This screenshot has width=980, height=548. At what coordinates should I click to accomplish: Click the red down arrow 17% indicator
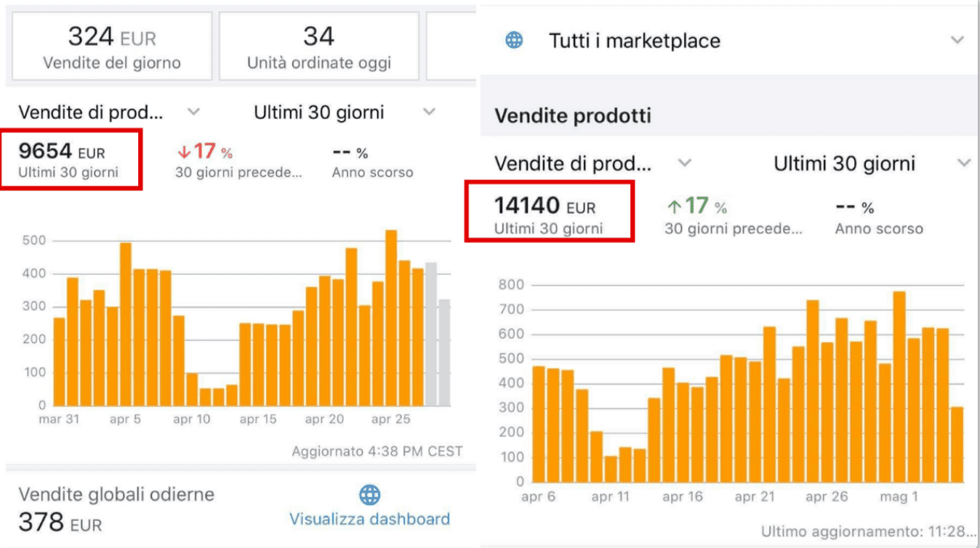pos(204,152)
